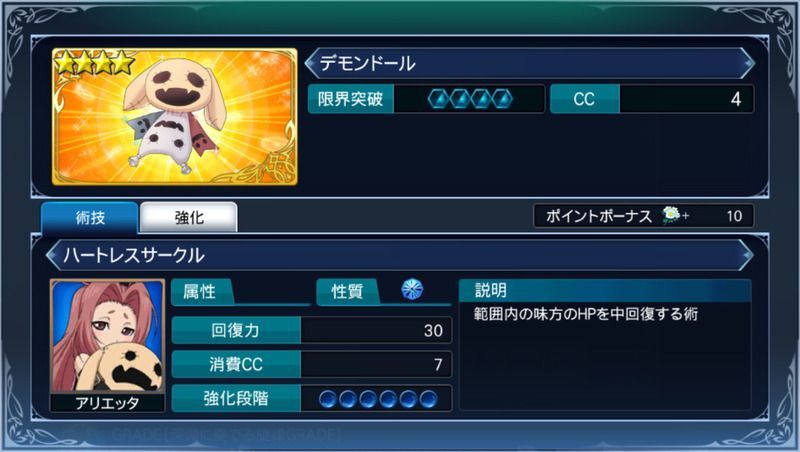The height and width of the screenshot is (452, 800).
Task: Click the 消費CC row showing 7
Action: (x=312, y=364)
